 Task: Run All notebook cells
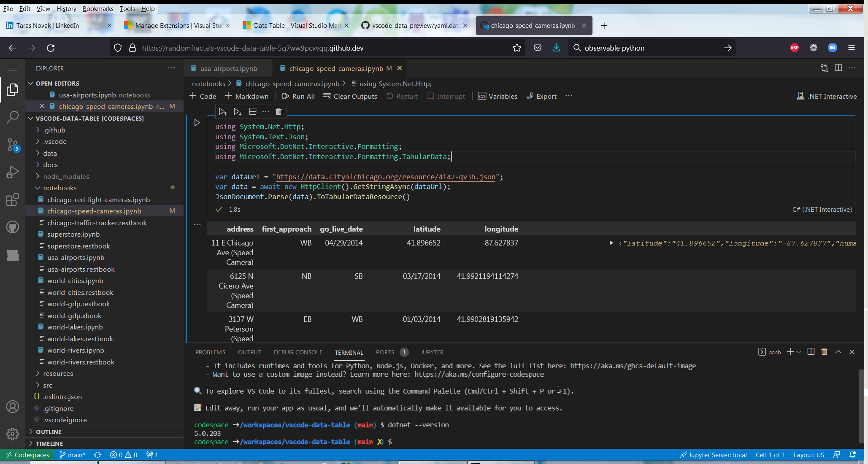298,96
